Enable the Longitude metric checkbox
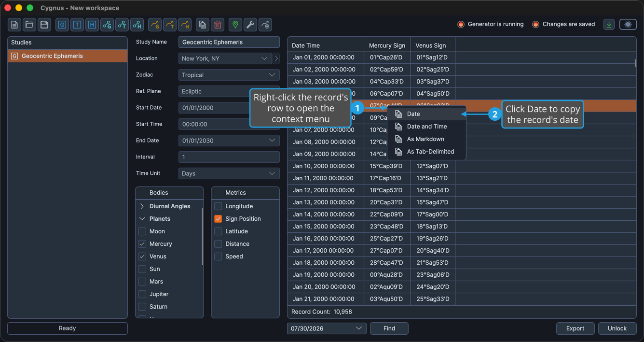This screenshot has height=342, width=644. click(218, 206)
